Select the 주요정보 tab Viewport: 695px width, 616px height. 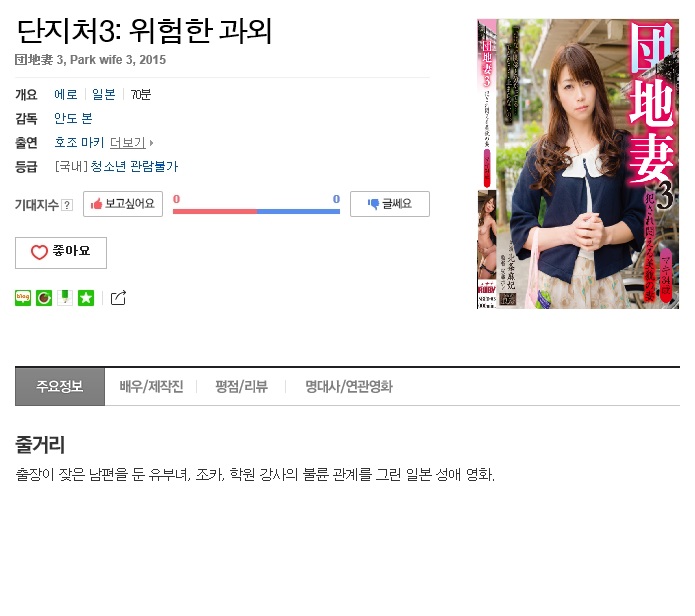click(60, 386)
